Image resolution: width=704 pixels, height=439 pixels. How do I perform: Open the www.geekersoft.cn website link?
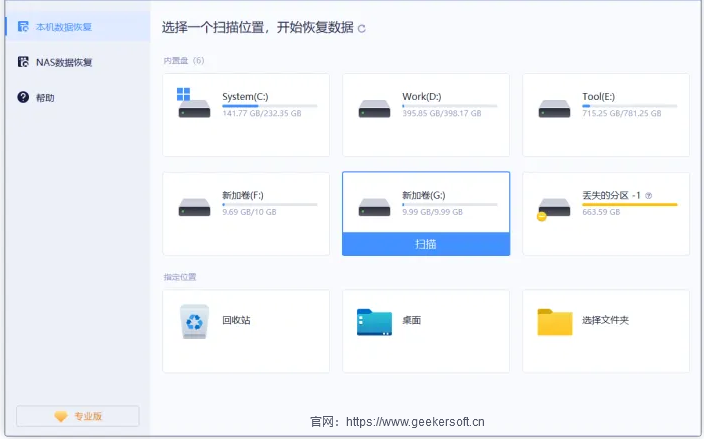point(415,422)
